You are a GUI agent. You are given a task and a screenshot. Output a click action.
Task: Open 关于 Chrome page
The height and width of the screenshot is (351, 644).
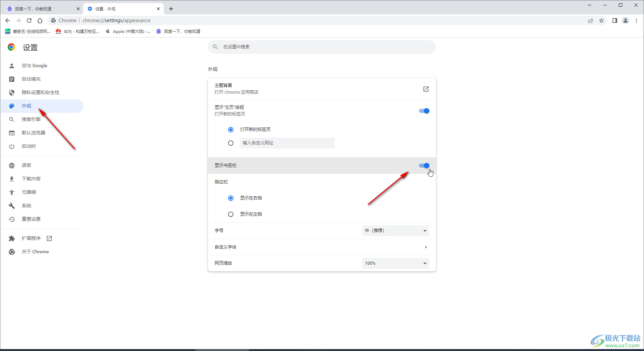pos(42,252)
